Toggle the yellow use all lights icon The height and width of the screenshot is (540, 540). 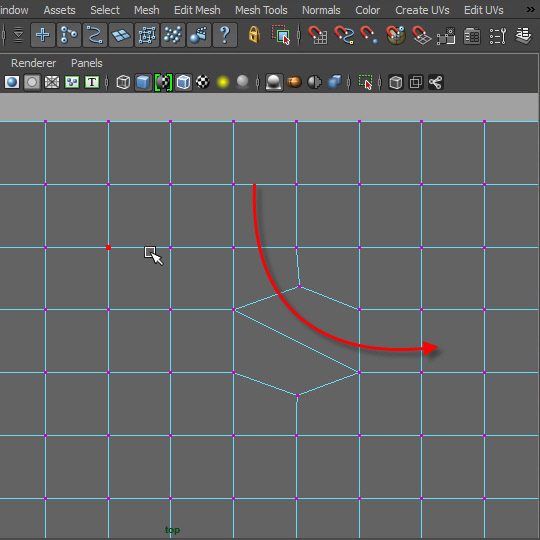(x=223, y=82)
